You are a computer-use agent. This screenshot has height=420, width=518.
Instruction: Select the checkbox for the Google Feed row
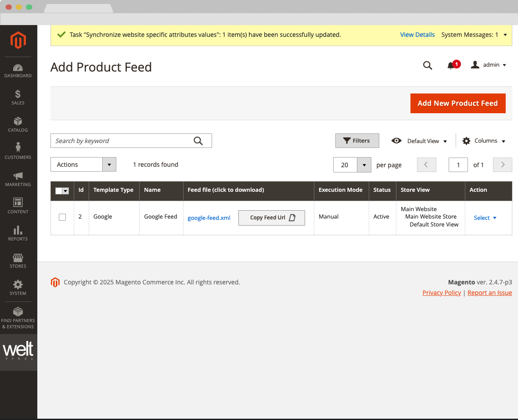coord(62,217)
